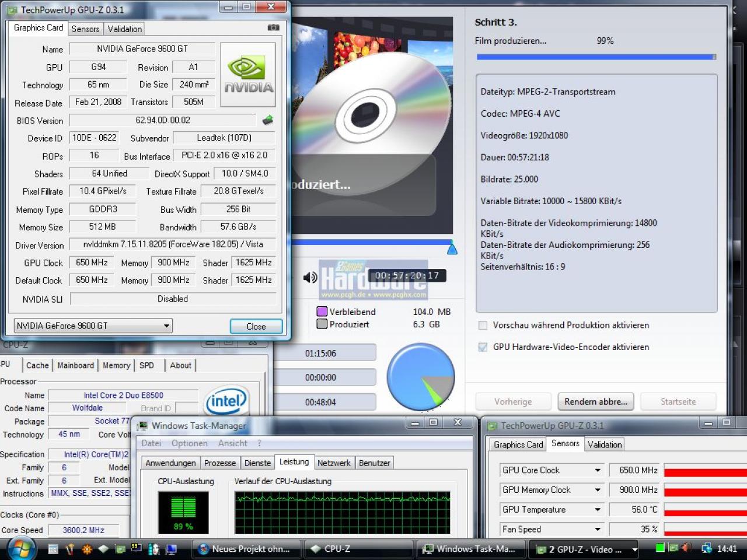747x560 pixels.
Task: Open the Memory tab in CPU-Z
Action: [116, 365]
